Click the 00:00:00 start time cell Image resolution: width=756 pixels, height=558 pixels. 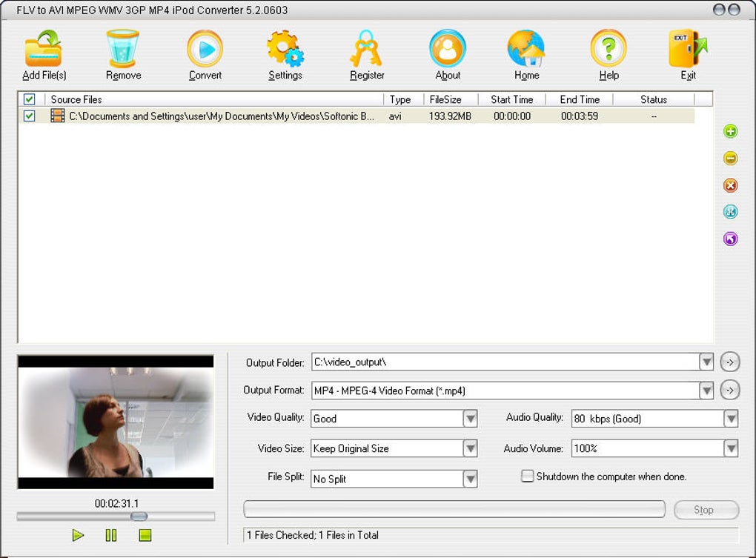(x=512, y=116)
